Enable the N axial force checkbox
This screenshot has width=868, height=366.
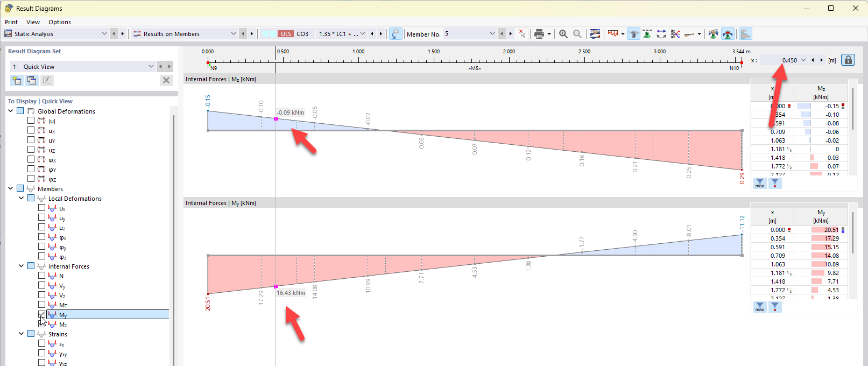tap(42, 276)
